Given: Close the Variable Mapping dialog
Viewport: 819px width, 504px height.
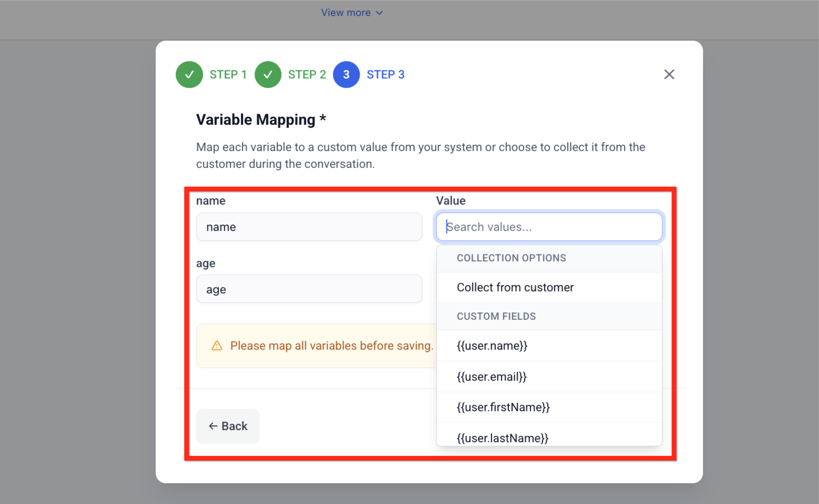Looking at the screenshot, I should coord(669,74).
